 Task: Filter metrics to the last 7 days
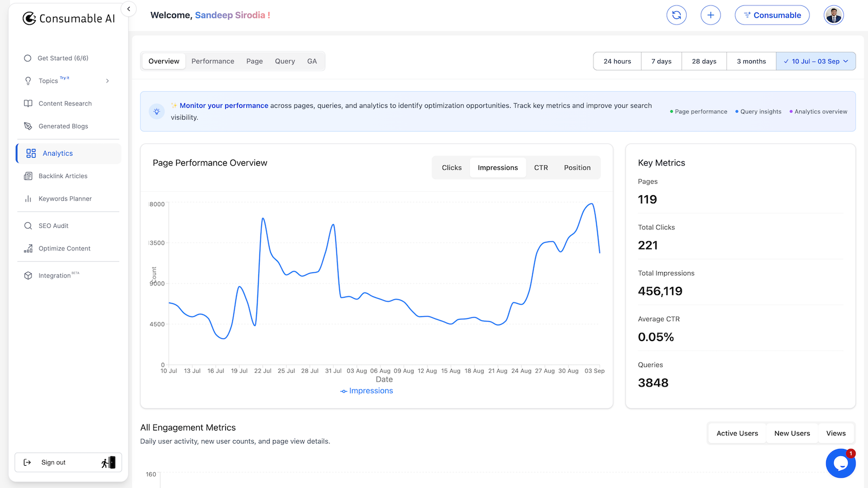tap(661, 61)
